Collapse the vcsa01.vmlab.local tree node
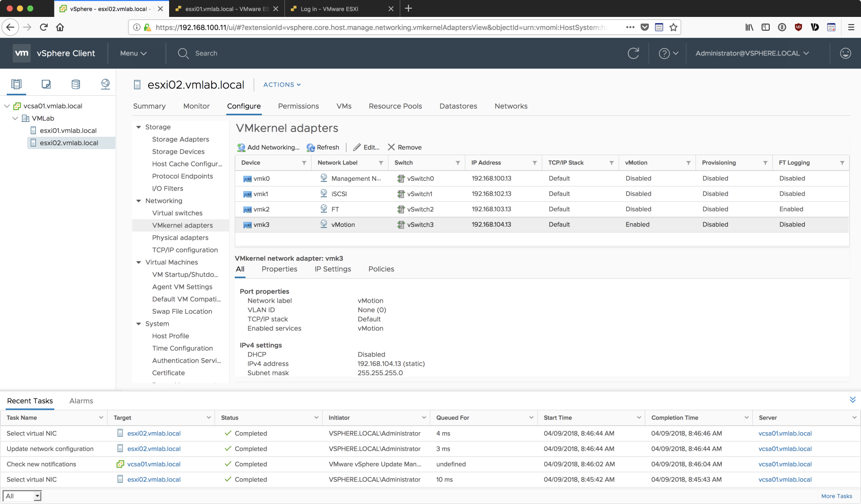Image resolution: width=861 pixels, height=504 pixels. (7, 106)
